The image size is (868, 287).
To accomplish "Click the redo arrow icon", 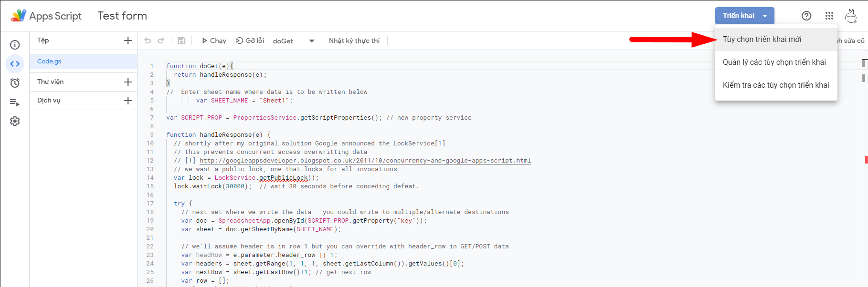I will pyautogui.click(x=161, y=41).
